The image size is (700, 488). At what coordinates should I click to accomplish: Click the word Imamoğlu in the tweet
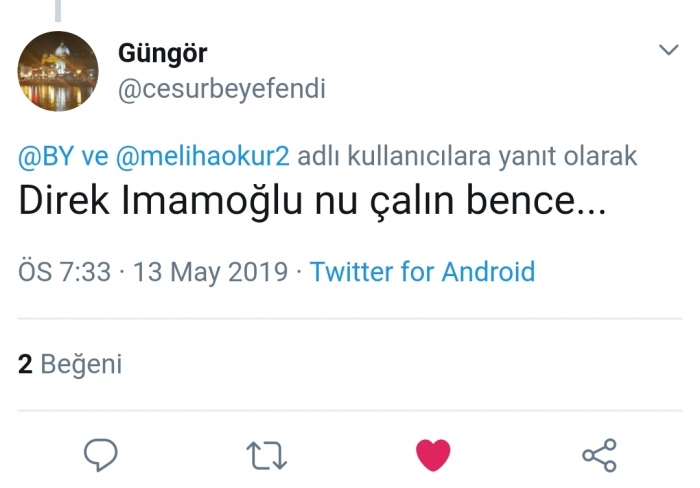tap(213, 202)
